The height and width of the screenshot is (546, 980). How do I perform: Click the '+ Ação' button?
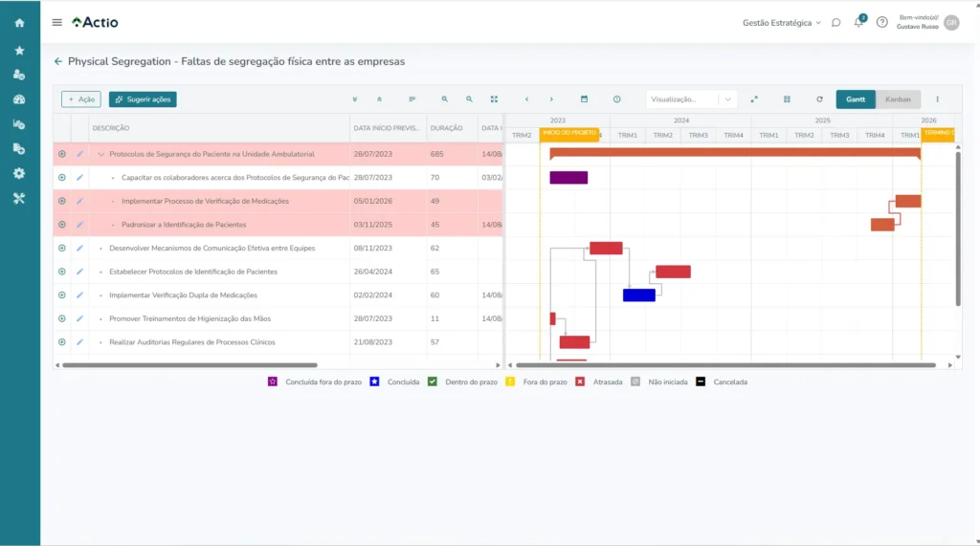(80, 99)
